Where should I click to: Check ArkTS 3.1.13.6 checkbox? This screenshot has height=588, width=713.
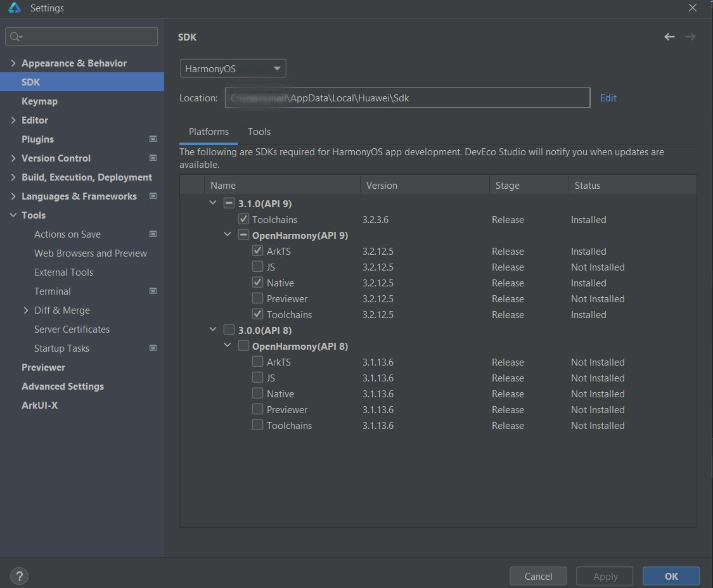coord(257,362)
